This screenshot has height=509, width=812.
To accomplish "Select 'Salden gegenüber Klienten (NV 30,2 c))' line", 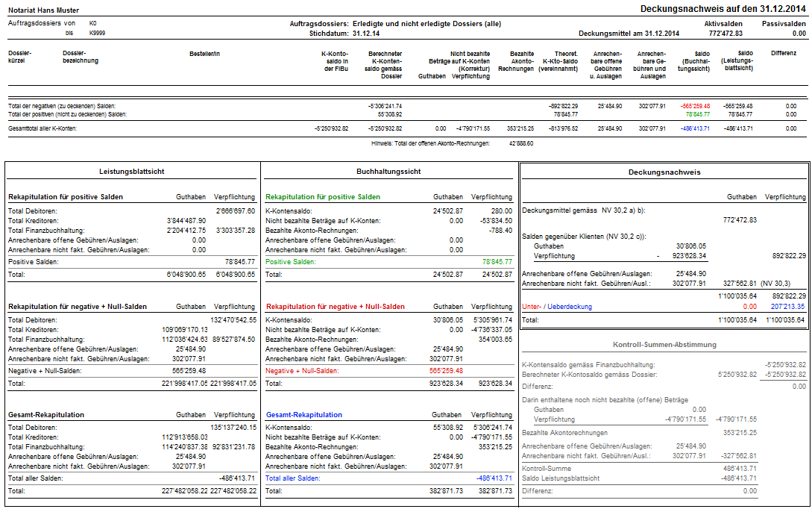I will [x=584, y=236].
